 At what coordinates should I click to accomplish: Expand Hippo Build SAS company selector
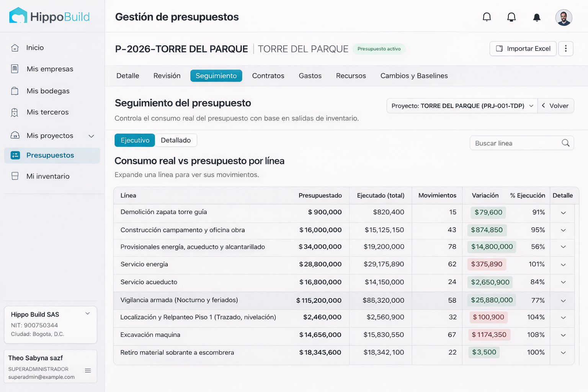coord(88,314)
